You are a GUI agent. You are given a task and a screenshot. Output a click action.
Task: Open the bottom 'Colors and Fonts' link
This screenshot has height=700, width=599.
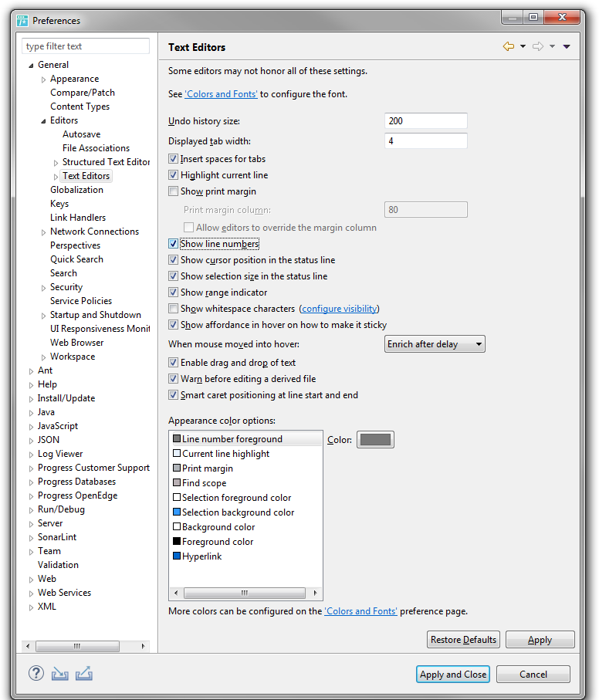pos(360,610)
